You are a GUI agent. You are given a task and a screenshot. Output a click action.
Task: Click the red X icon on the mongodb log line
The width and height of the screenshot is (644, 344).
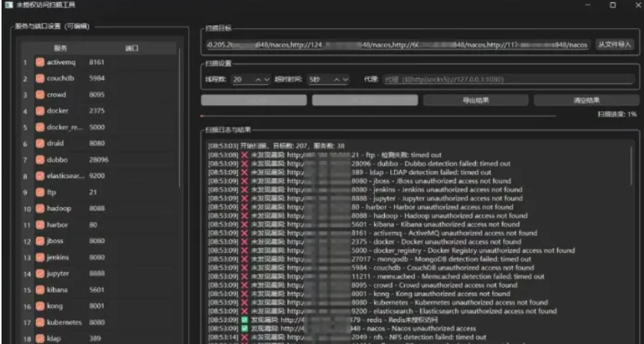245,260
